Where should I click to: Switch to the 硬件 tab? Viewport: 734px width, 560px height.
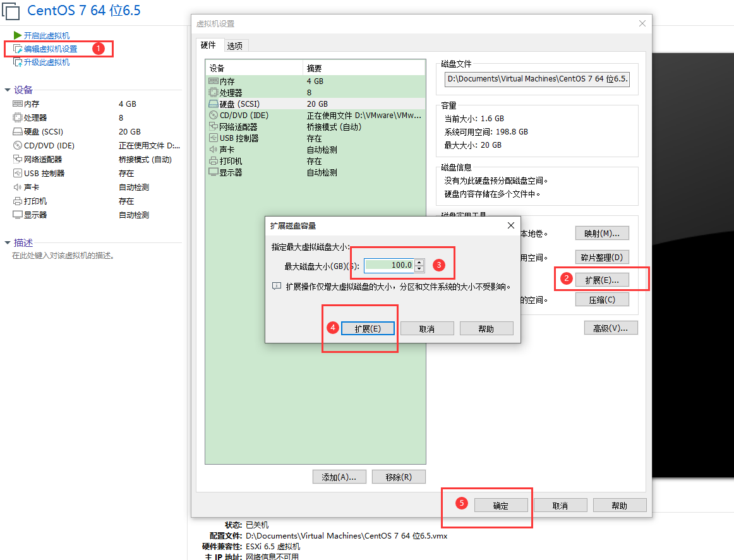(208, 45)
